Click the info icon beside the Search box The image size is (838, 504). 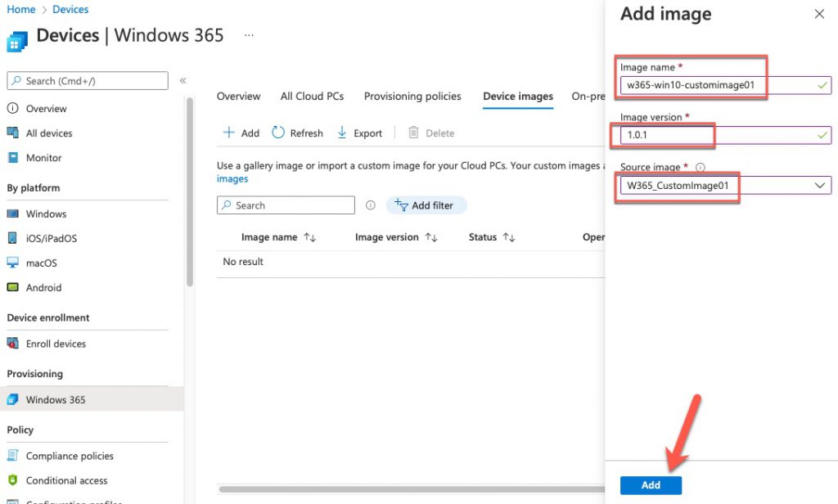coord(371,205)
